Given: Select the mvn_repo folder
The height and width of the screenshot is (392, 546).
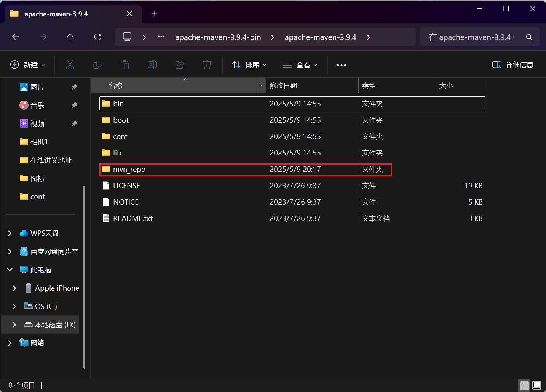Looking at the screenshot, I should pos(292,169).
